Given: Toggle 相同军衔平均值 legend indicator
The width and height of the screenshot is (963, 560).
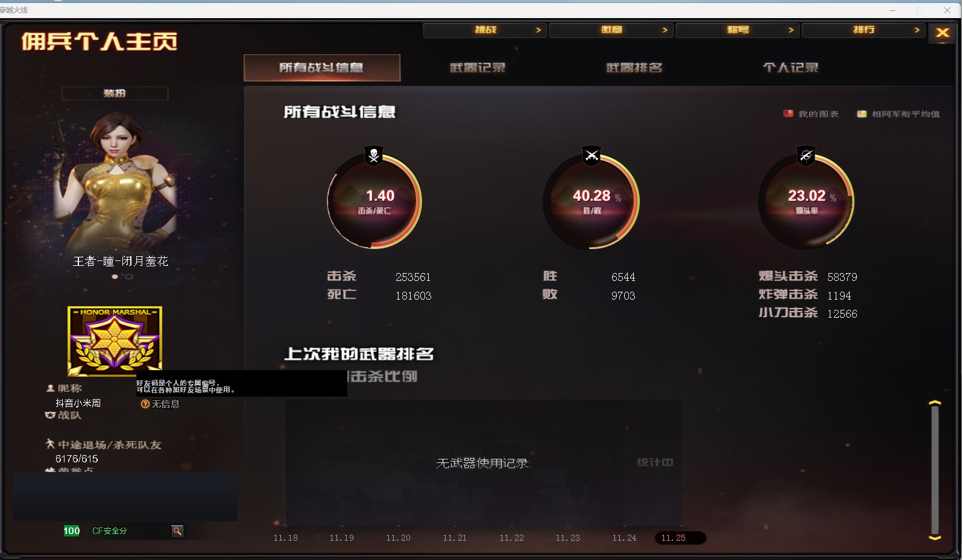Looking at the screenshot, I should pyautogui.click(x=862, y=114).
